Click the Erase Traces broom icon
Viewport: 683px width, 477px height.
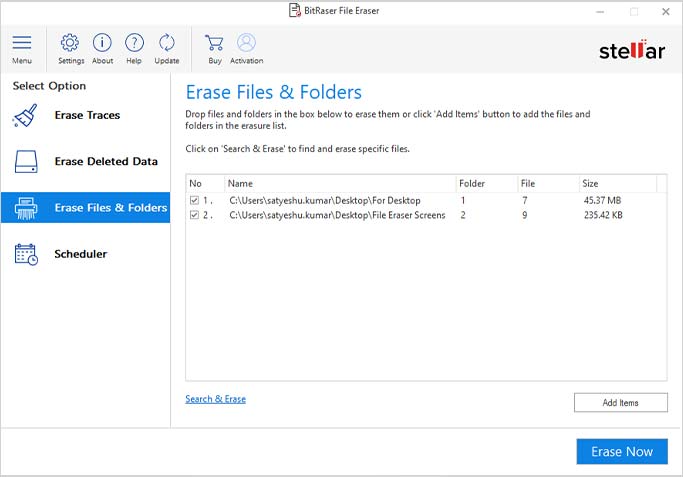coord(25,115)
